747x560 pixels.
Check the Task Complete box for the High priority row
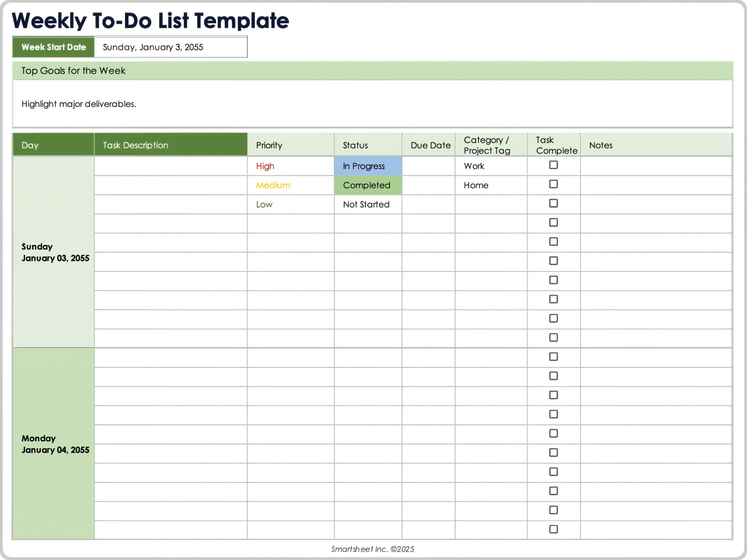click(553, 165)
